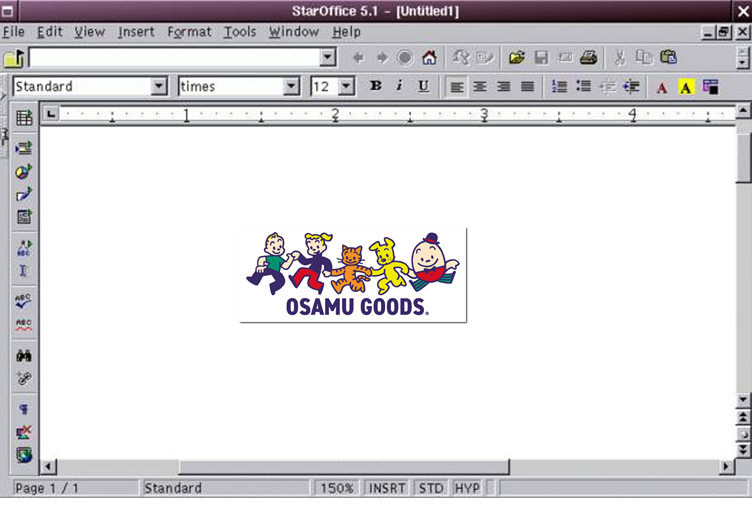Viewport: 752px width, 520px height.
Task: Click the globe online layout icon
Action: coord(24,454)
